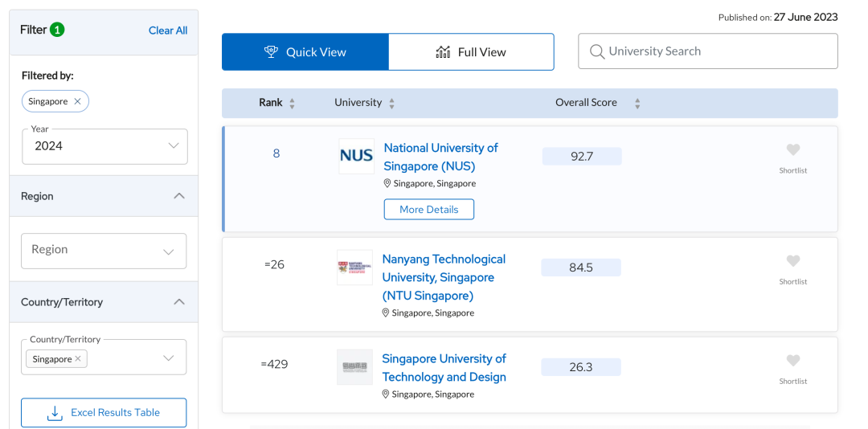Click the University column header
Viewport: 868px width, 429px height.
pos(358,102)
